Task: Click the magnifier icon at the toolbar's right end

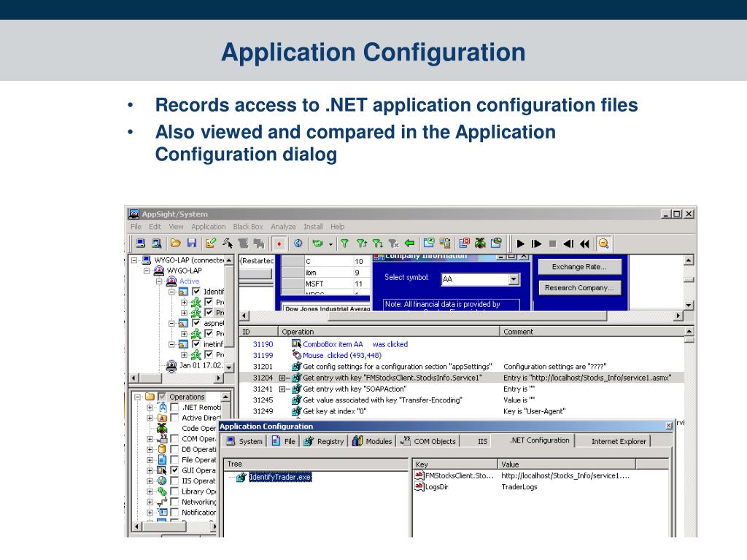Action: coord(603,244)
